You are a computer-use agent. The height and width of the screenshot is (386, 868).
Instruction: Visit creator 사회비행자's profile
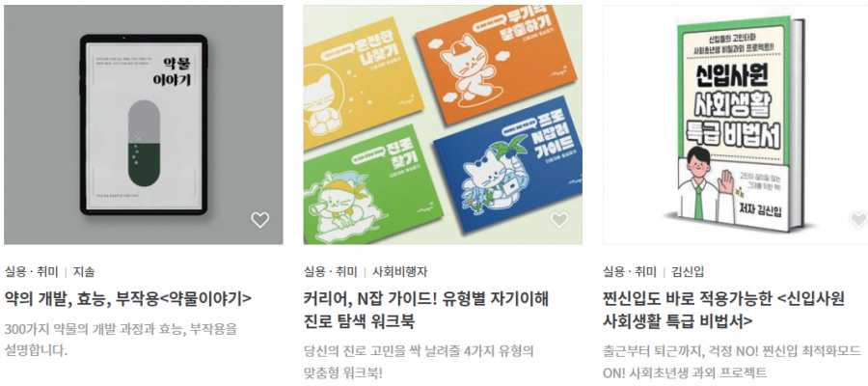[400, 272]
